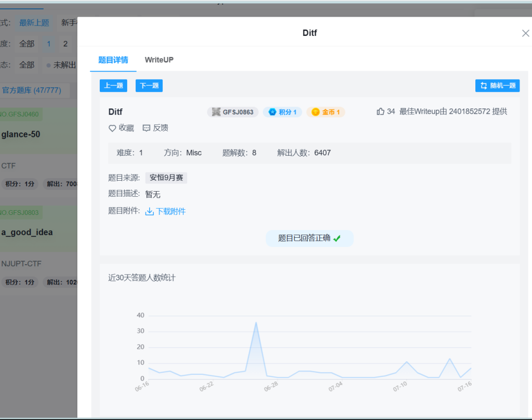Viewport: 532px width, 420px height.
Task: Click the download attachment icon
Action: pyautogui.click(x=150, y=212)
